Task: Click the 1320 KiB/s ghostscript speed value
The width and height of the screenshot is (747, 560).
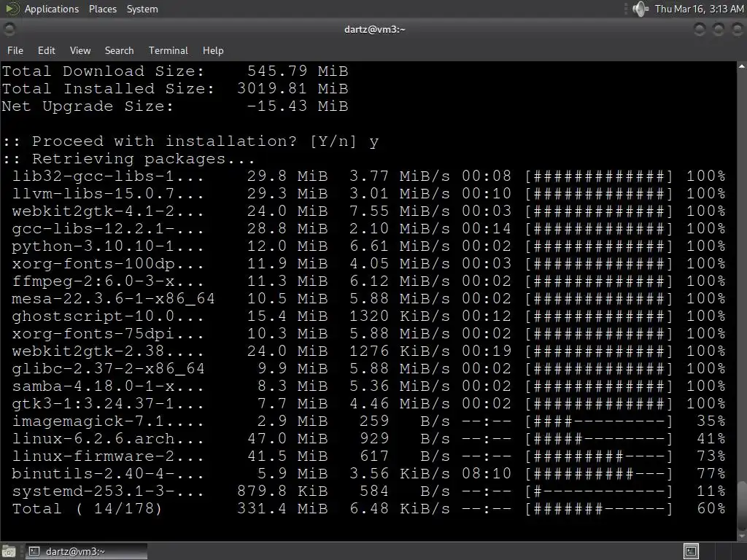Action: (400, 316)
